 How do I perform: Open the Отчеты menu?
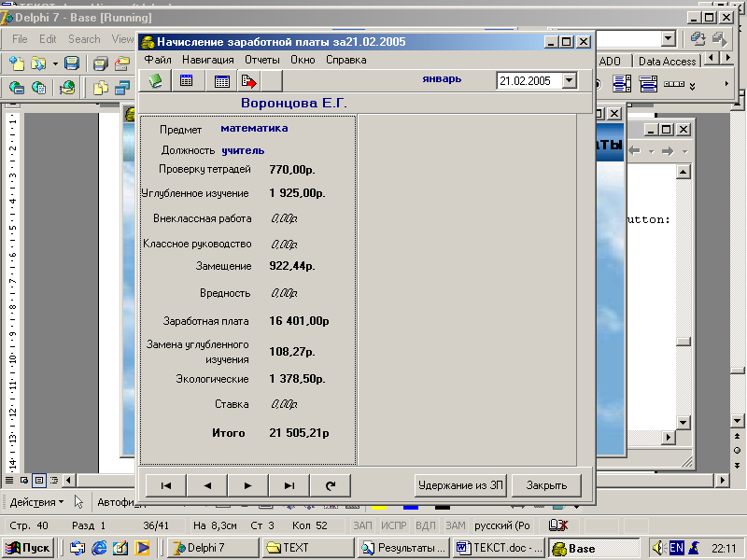[x=262, y=60]
